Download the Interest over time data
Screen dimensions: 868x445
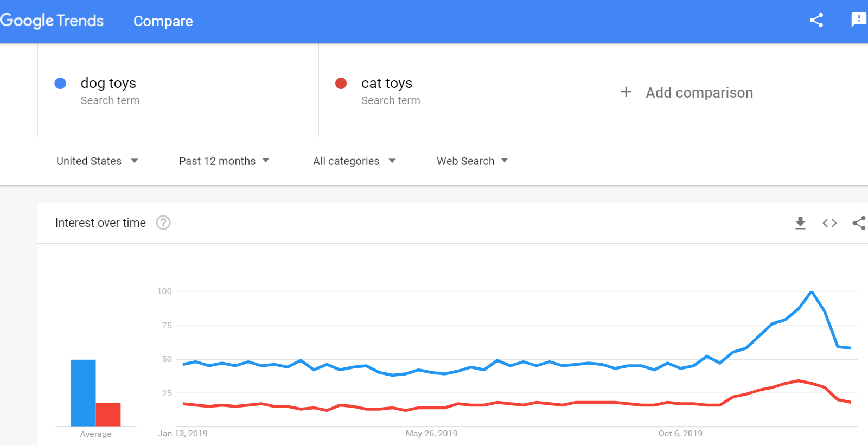coord(800,223)
